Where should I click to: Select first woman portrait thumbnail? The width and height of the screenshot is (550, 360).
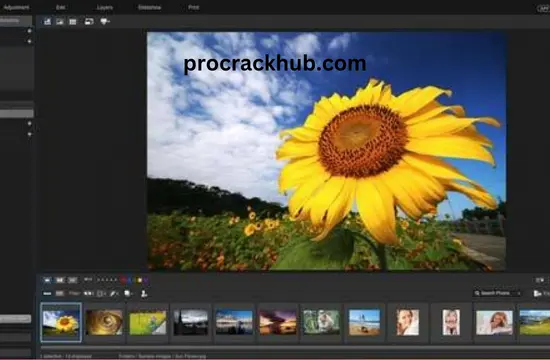[x=408, y=322]
